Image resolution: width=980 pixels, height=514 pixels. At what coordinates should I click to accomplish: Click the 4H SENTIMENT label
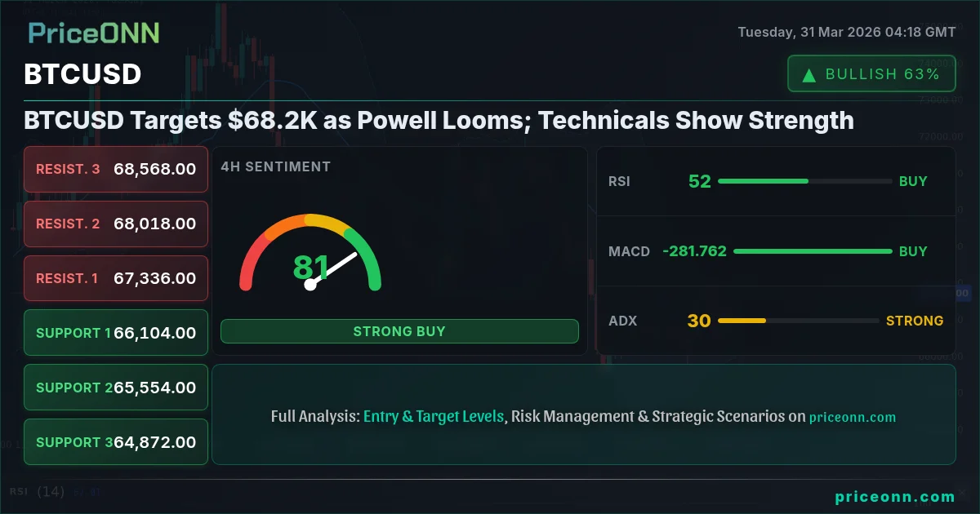(275, 166)
